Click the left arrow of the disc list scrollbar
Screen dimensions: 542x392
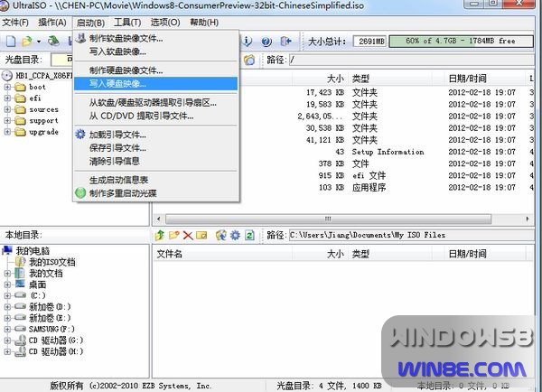[159, 219]
